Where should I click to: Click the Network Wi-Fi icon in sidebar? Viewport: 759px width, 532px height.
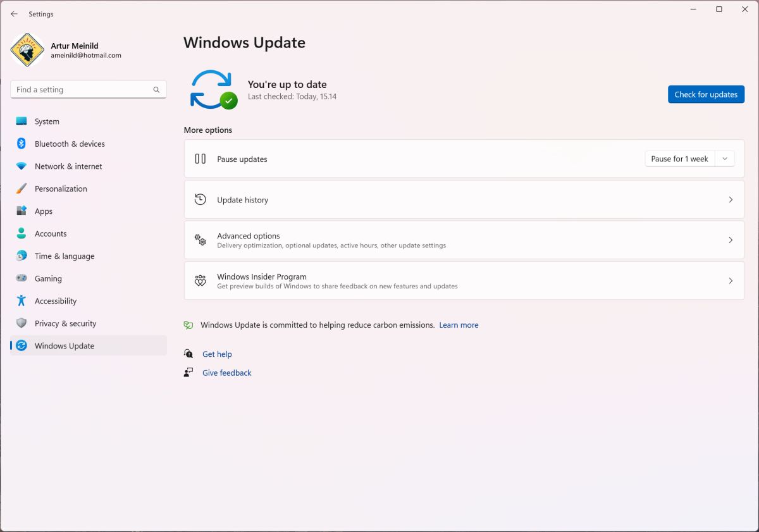coord(22,166)
